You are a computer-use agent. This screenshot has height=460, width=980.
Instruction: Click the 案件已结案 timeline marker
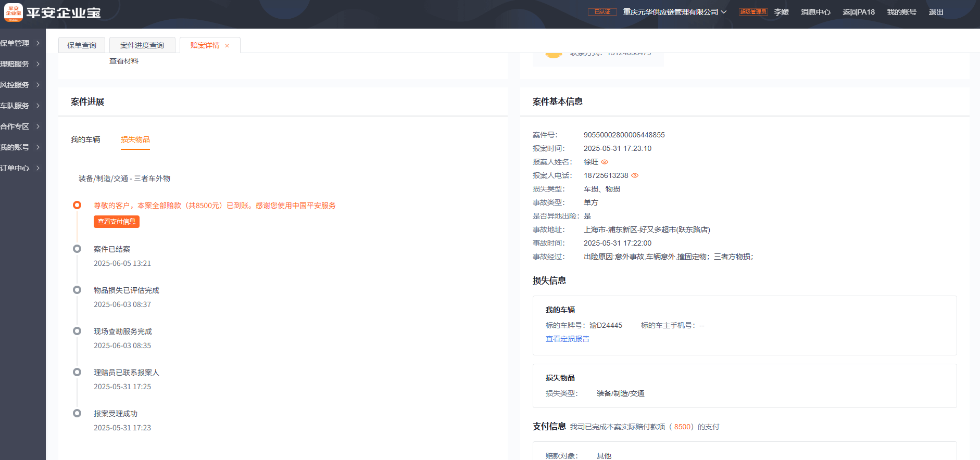[77, 249]
